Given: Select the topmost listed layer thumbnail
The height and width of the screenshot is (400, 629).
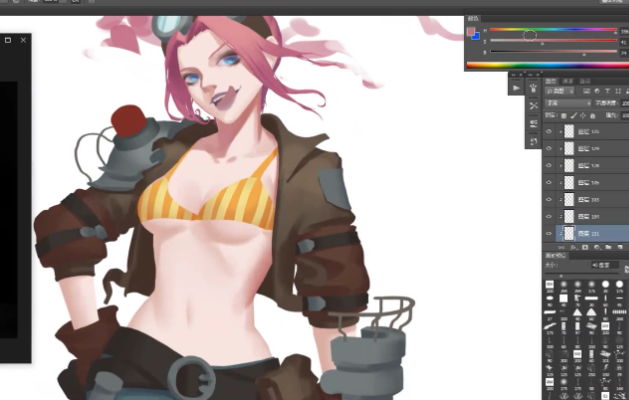Looking at the screenshot, I should pyautogui.click(x=569, y=132).
